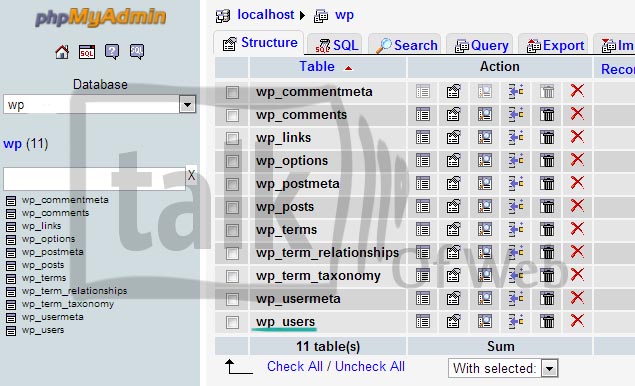This screenshot has width=635, height=386.
Task: Open the SQL query window icon
Action: (87, 52)
